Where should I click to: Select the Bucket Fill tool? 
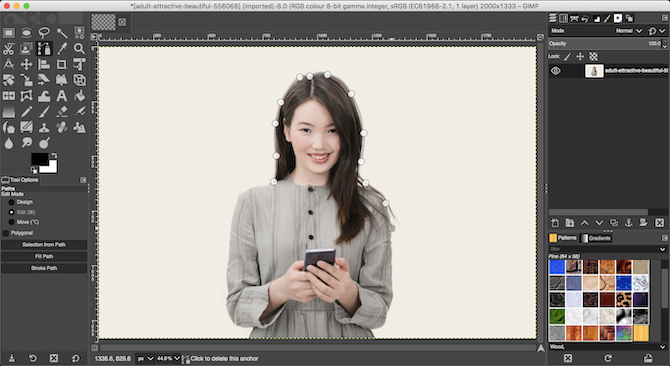pos(79,96)
